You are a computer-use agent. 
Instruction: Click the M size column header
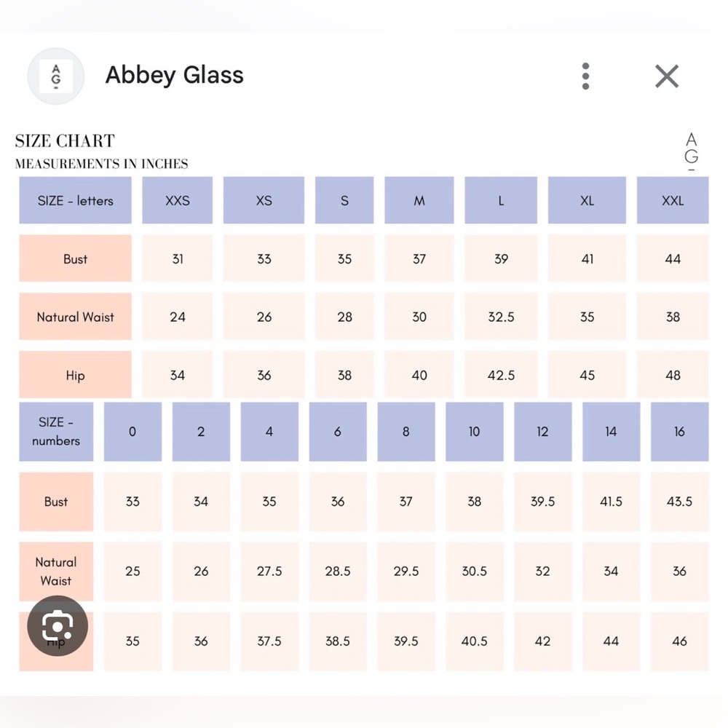pos(419,200)
